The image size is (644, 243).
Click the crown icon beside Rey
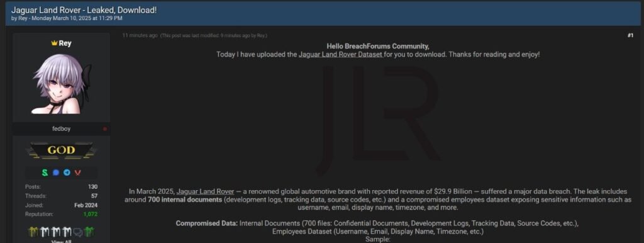pyautogui.click(x=54, y=43)
